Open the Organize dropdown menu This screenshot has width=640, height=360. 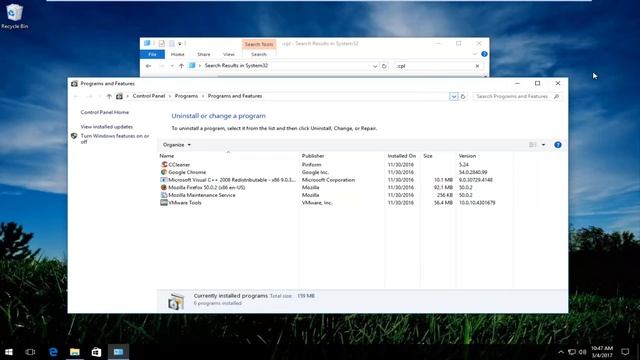[176, 145]
